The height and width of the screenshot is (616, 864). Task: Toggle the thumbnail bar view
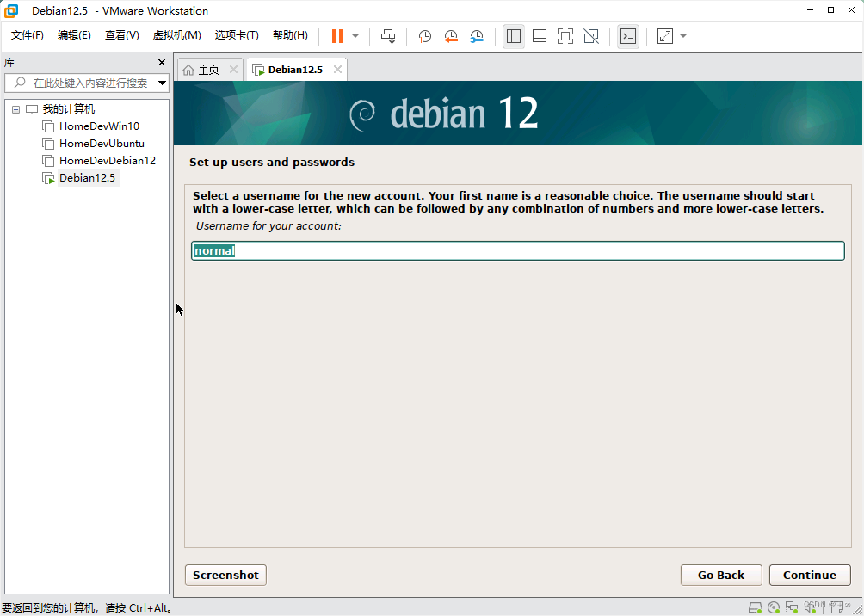point(540,35)
